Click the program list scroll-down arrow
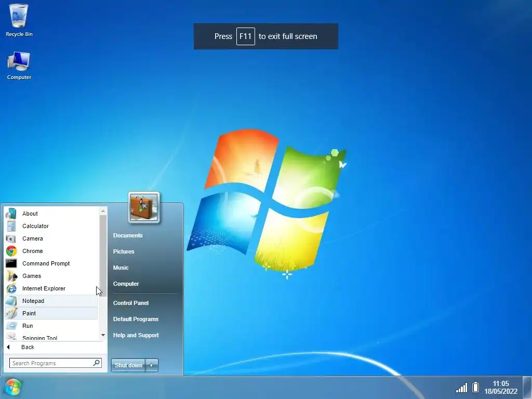The image size is (532, 399). [x=103, y=335]
